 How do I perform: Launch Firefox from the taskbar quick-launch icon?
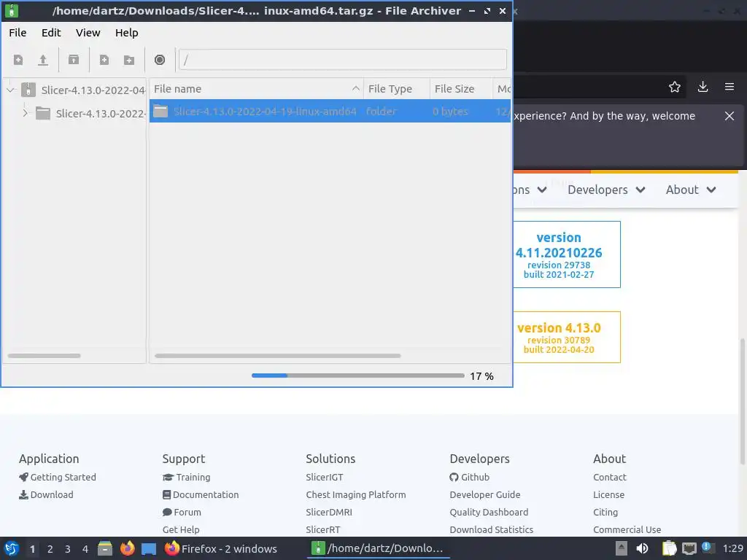(127, 548)
